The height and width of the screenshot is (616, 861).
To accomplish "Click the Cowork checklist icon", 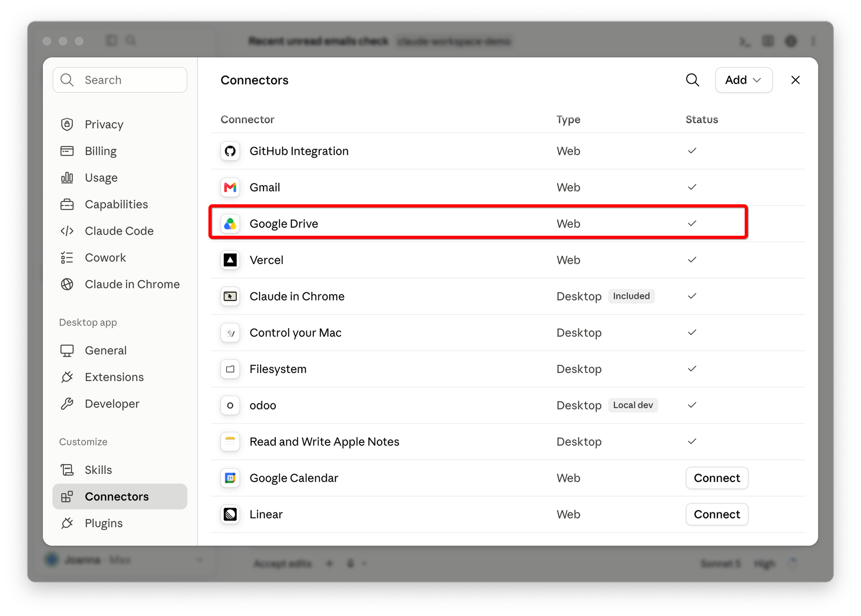I will click(67, 257).
